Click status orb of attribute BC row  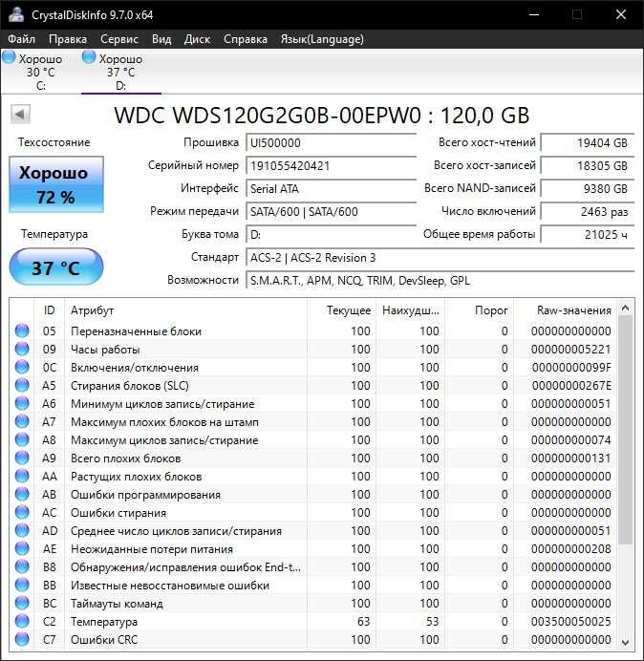point(22,603)
